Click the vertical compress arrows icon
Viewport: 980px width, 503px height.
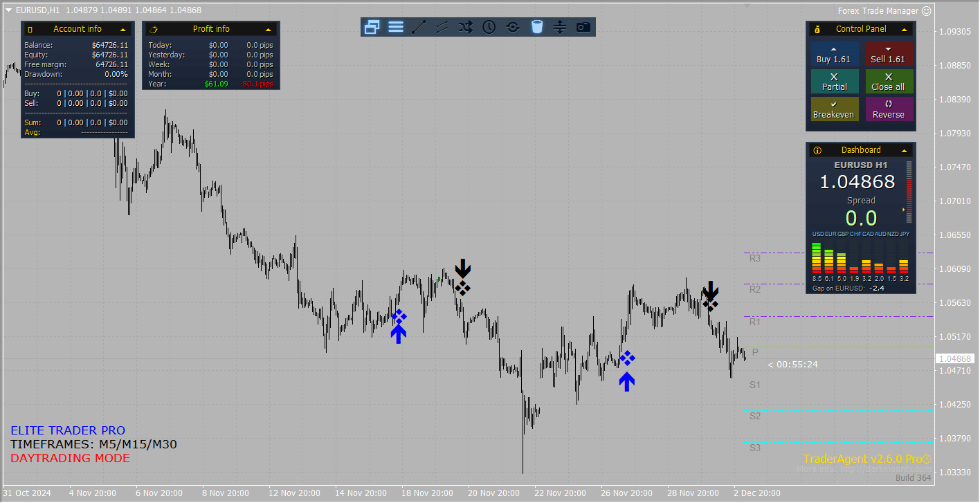pos(560,27)
